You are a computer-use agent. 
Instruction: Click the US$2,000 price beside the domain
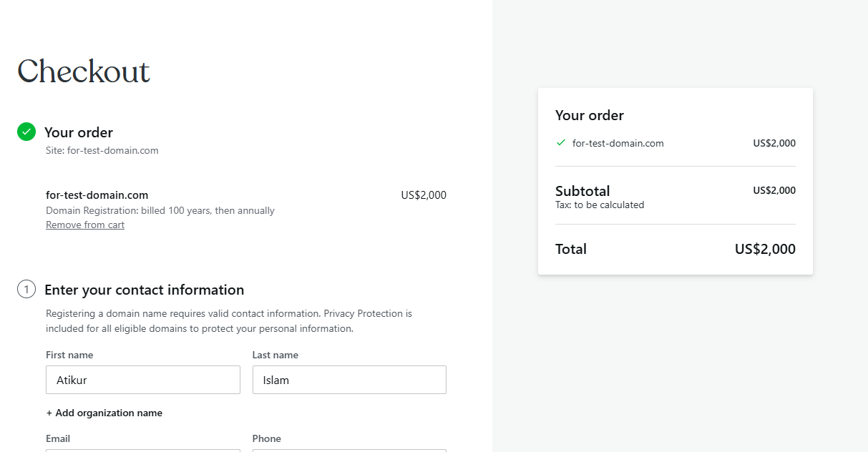click(423, 194)
